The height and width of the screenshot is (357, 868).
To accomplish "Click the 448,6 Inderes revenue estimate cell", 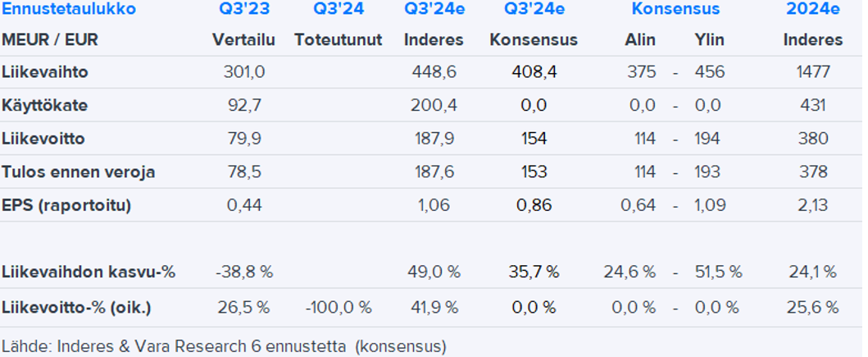I will coord(434,72).
